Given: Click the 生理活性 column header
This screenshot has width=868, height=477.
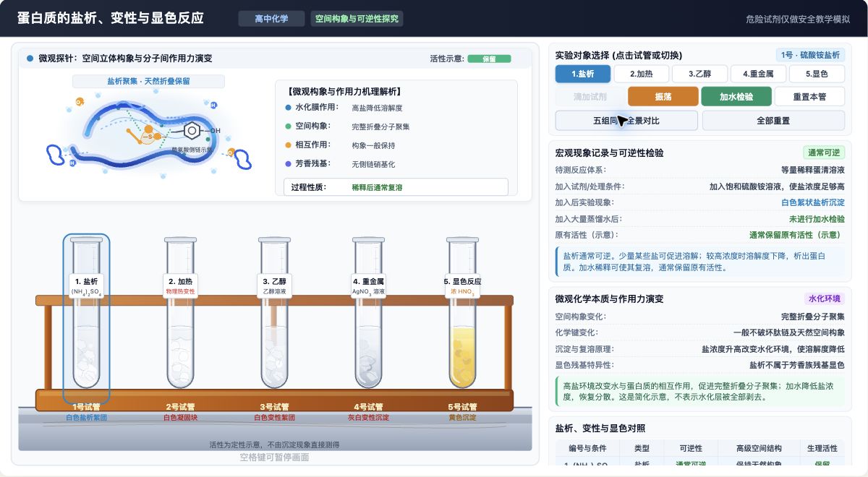Looking at the screenshot, I should coord(822,449).
